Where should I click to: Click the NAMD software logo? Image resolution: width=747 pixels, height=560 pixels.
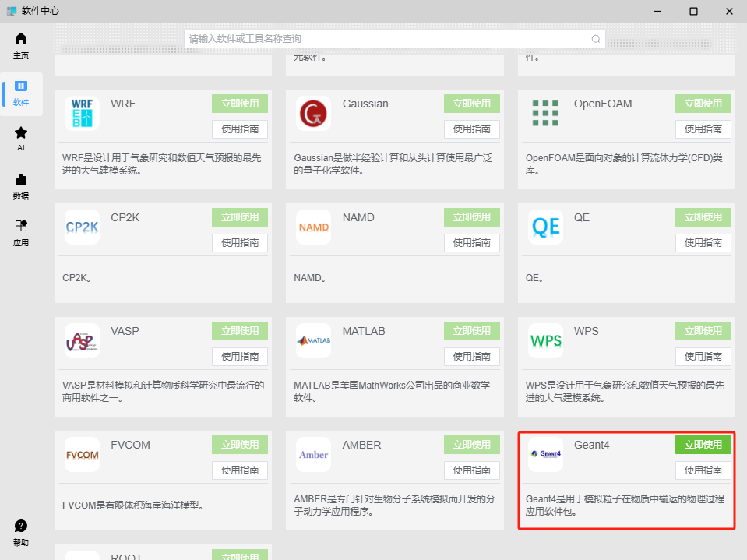click(x=313, y=227)
